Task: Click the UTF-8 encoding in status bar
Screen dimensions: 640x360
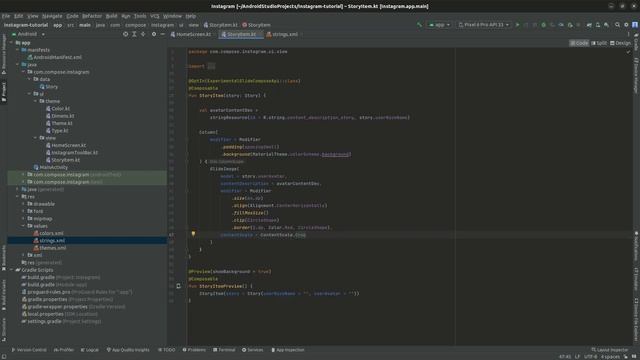Action: click(x=590, y=357)
